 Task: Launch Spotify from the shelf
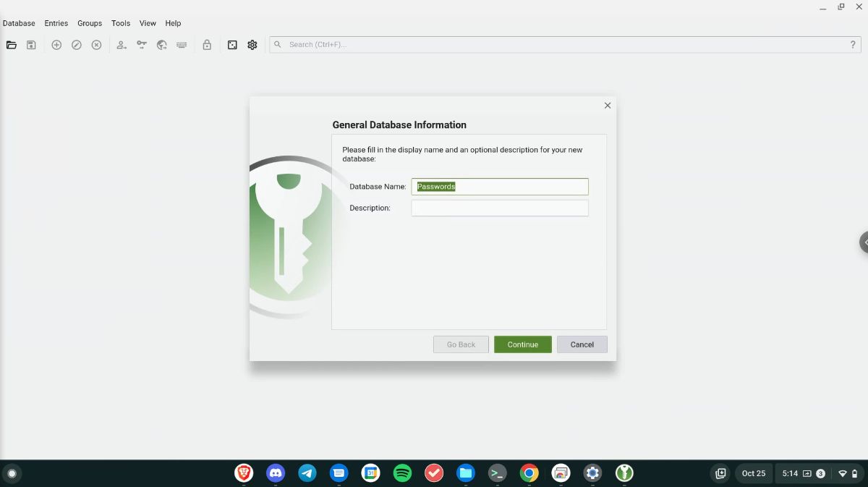pyautogui.click(x=402, y=473)
